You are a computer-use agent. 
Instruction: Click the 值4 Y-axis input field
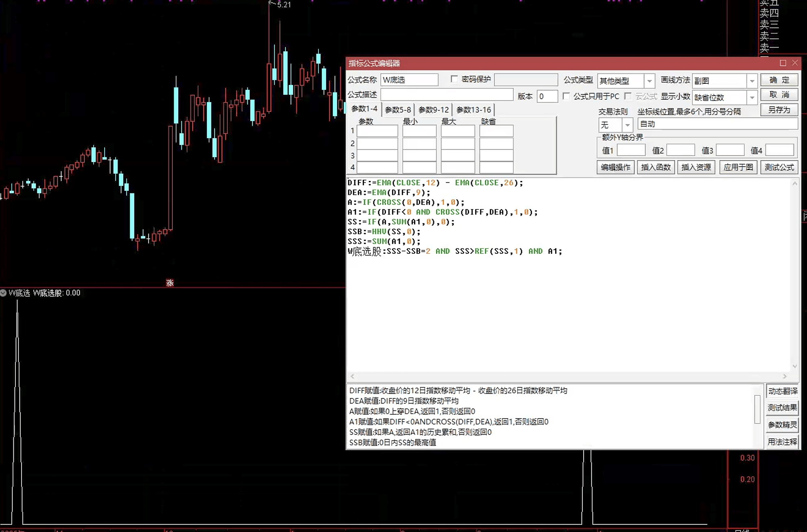pos(780,150)
